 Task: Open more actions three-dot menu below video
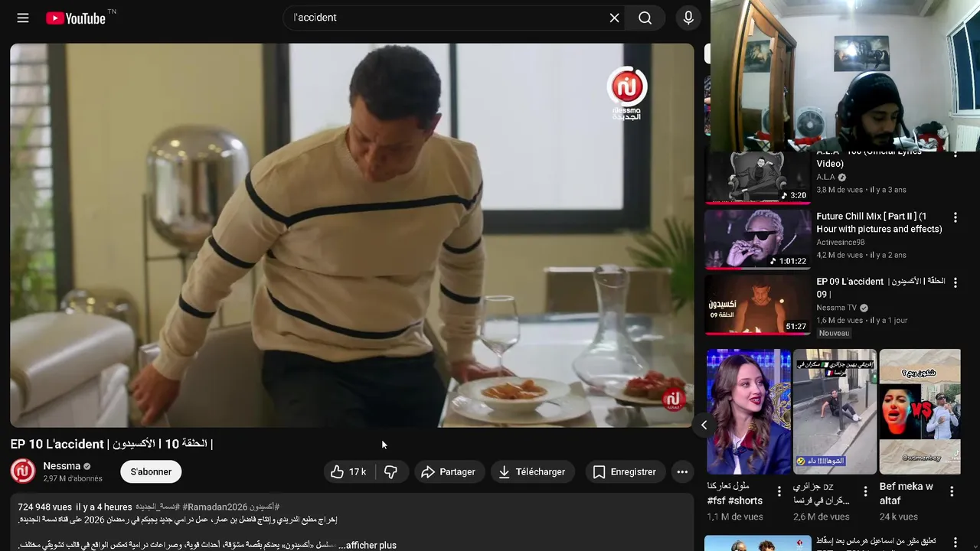(681, 472)
